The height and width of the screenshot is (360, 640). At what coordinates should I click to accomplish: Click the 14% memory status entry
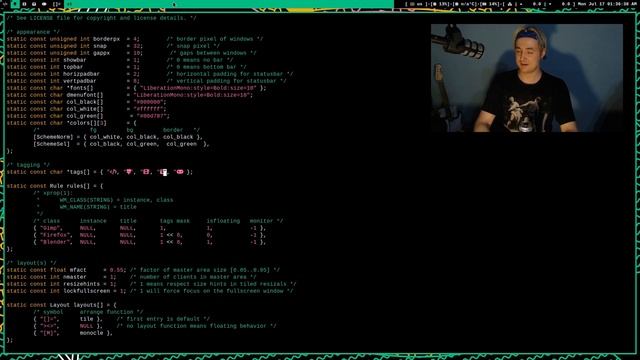point(489,4)
